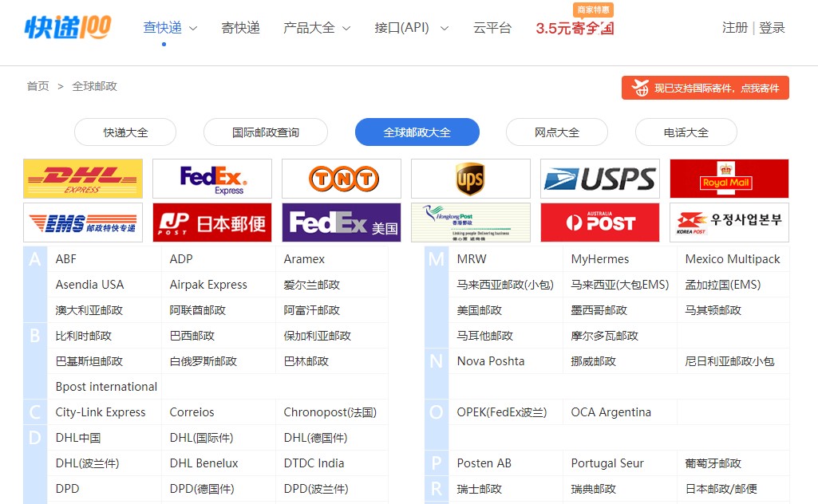
Task: Open the Hongkong Post logo tile
Action: tap(471, 222)
